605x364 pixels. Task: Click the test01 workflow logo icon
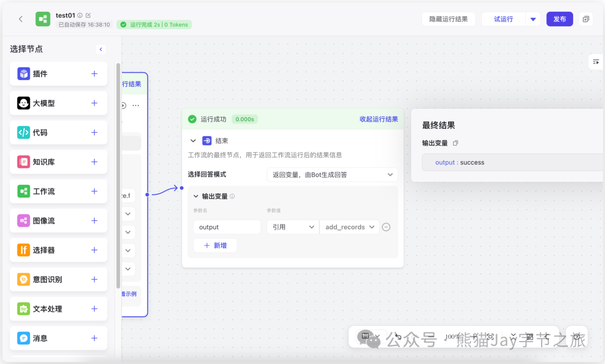click(x=43, y=19)
